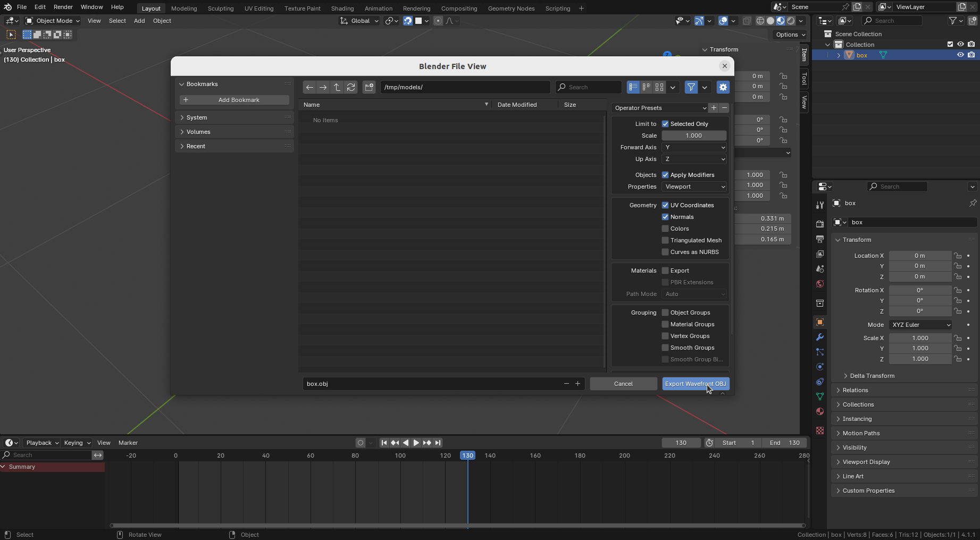Enable Triangulated Mesh checkbox

[x=665, y=240]
